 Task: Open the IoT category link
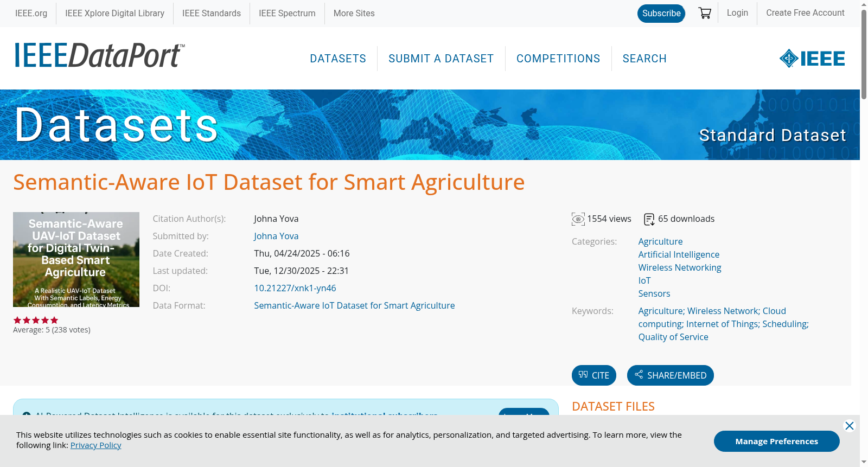click(644, 280)
